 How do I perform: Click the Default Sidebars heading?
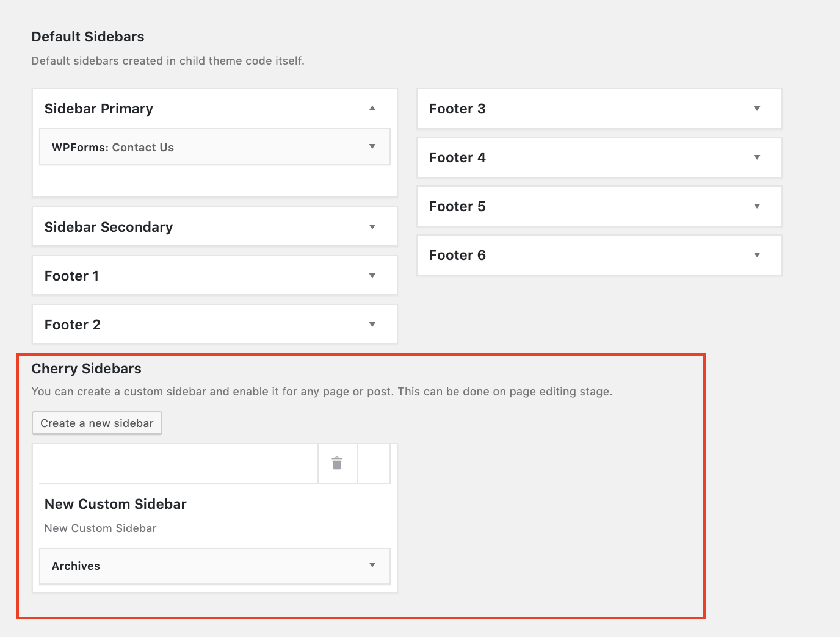87,37
